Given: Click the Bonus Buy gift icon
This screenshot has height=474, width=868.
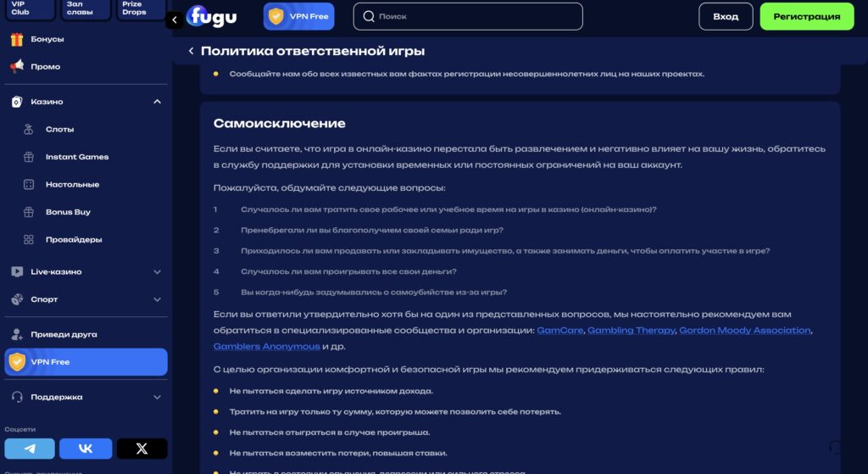Looking at the screenshot, I should [x=29, y=211].
